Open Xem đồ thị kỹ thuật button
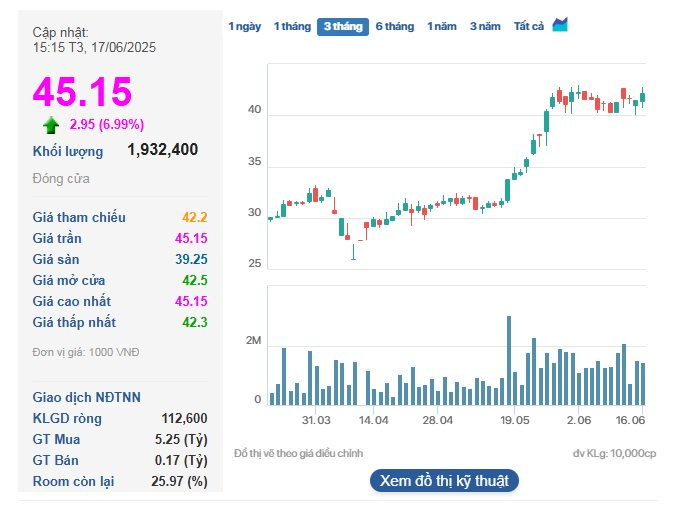Viewport: 686px width, 508px height. point(444,481)
